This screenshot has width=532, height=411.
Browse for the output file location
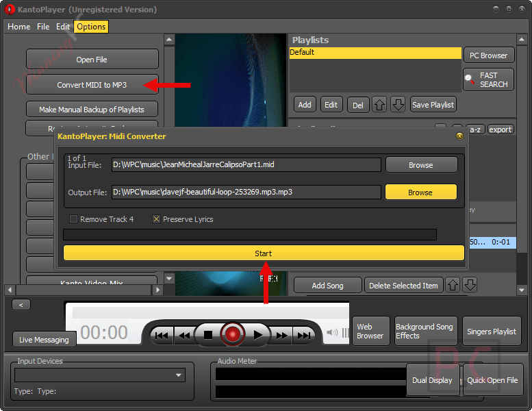pyautogui.click(x=421, y=192)
